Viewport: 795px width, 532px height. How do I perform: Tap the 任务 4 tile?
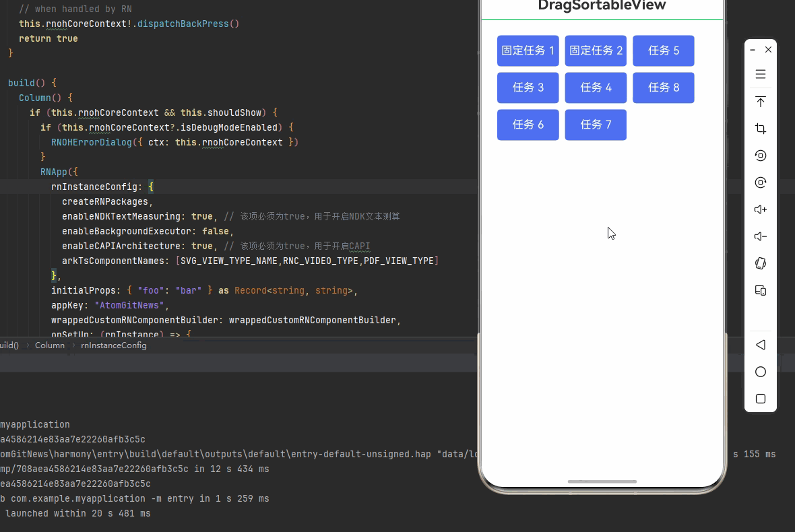tap(596, 88)
